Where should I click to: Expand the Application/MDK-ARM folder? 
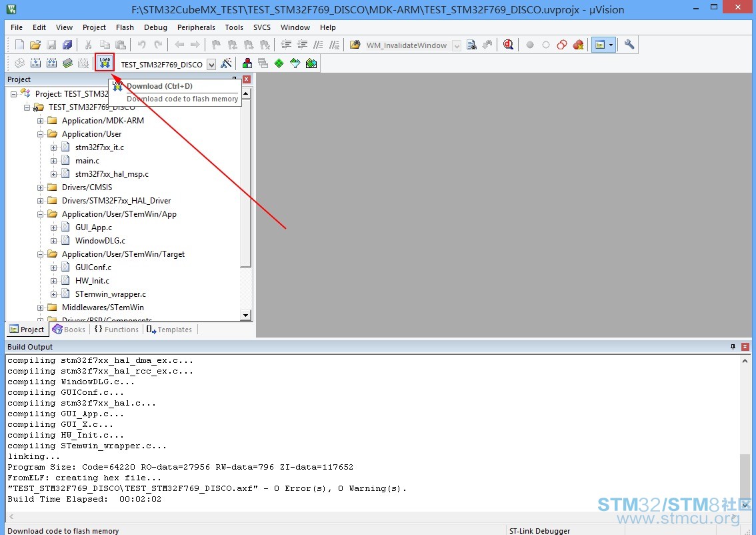pyautogui.click(x=41, y=121)
